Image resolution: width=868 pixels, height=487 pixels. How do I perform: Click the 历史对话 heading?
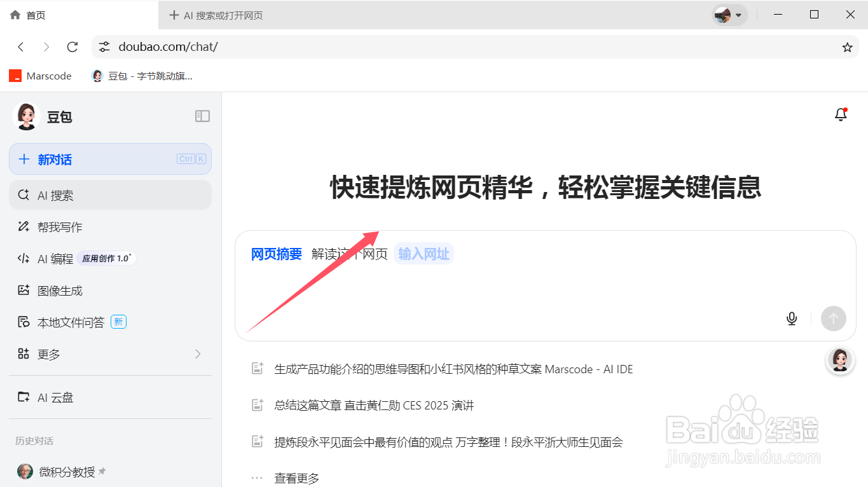[34, 441]
